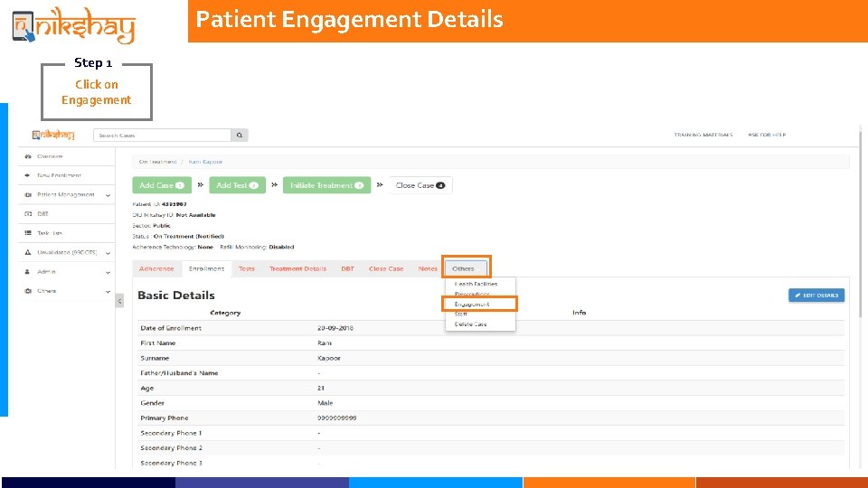Click the 'On Treatment (Notified)' status text
Screen dimensions: 868x488
(189, 236)
